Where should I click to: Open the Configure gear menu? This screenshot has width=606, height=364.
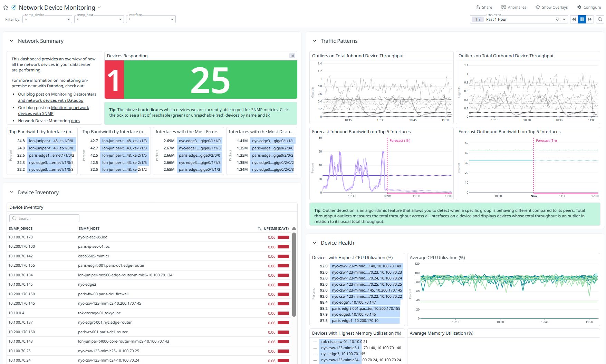(x=589, y=7)
